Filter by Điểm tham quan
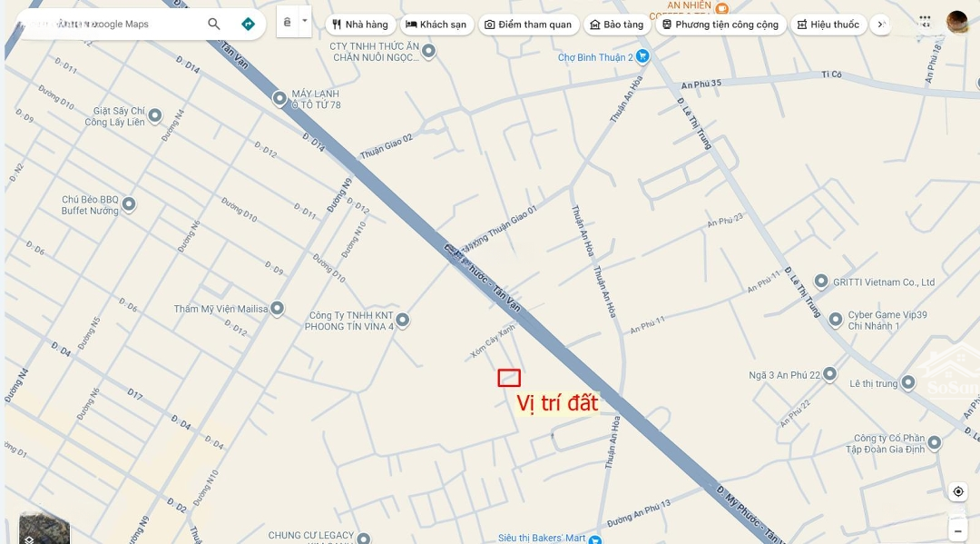Image resolution: width=980 pixels, height=544 pixels. pos(529,25)
